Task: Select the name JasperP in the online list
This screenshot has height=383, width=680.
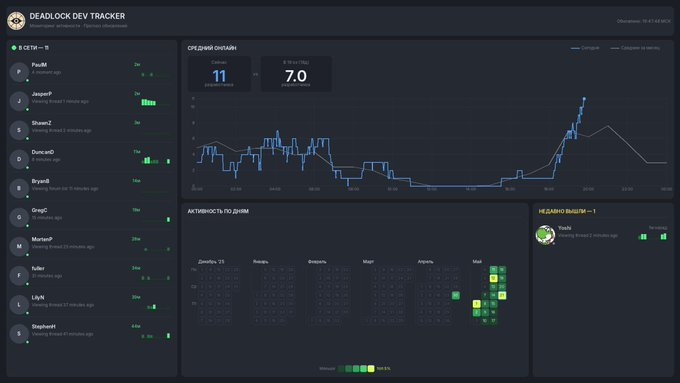Action: pos(42,94)
